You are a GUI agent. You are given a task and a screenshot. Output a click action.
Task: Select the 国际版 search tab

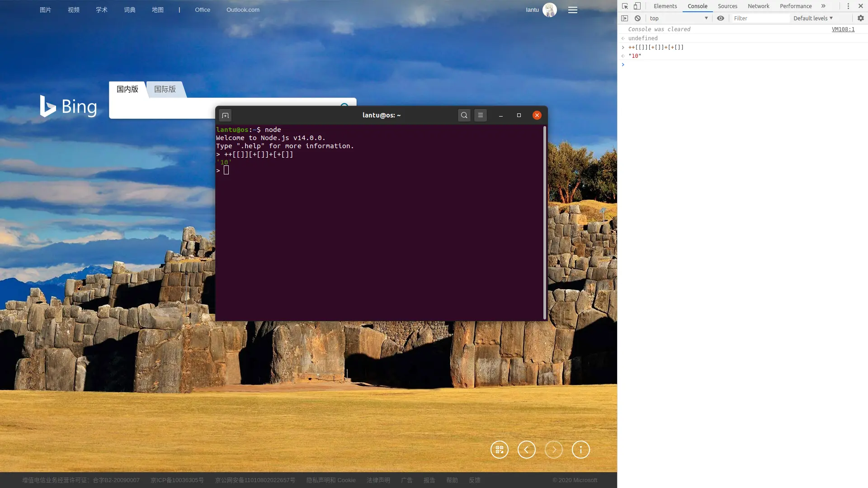[165, 89]
